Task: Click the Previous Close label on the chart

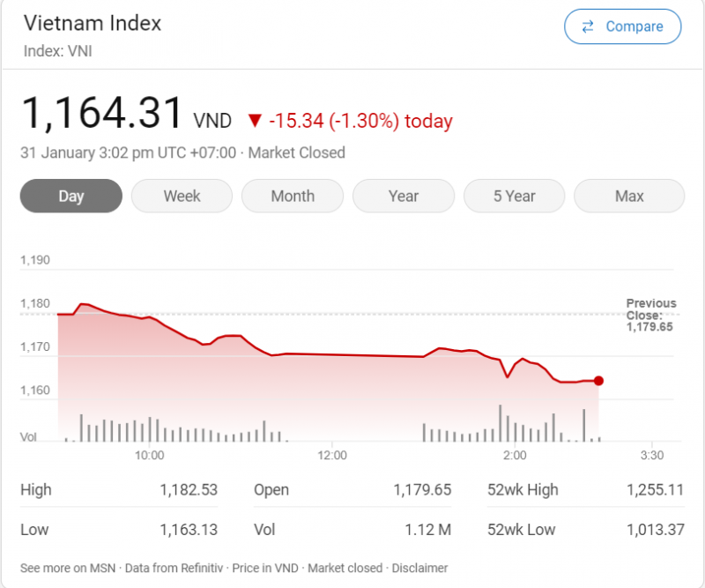Action: 650,309
